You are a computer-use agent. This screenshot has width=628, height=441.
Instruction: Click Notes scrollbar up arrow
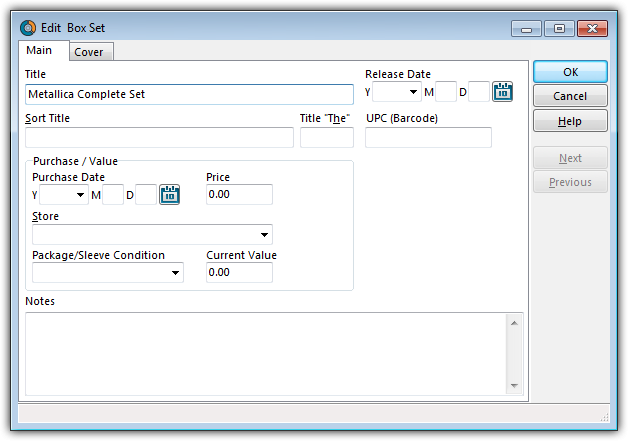pyautogui.click(x=514, y=323)
